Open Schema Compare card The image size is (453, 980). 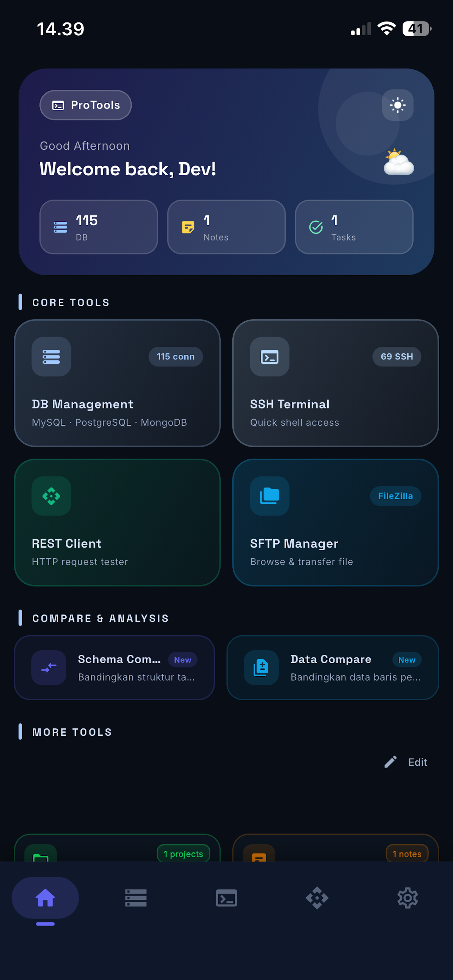click(x=114, y=667)
